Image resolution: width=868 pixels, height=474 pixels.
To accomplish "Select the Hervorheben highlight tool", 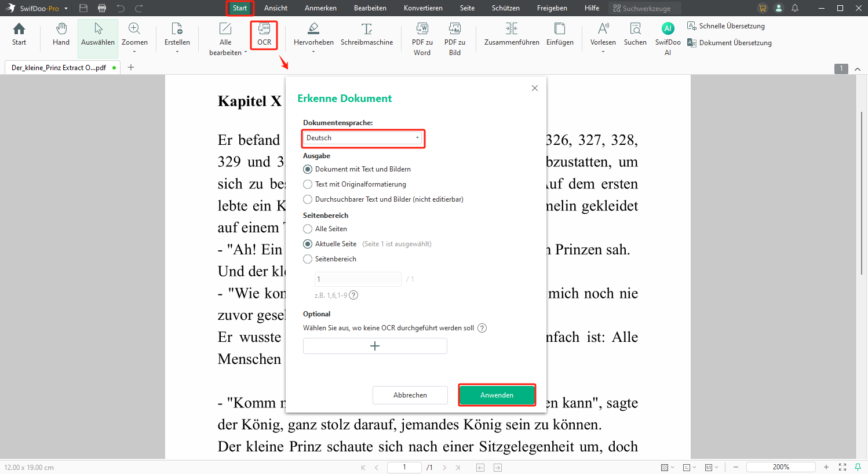I will pyautogui.click(x=313, y=34).
